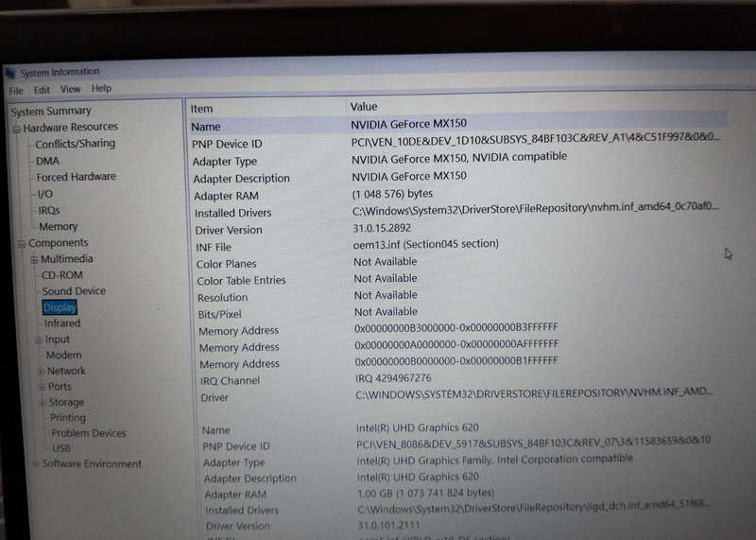Select System Summary in the tree
Screen dimensions: 756x540
click(51, 111)
